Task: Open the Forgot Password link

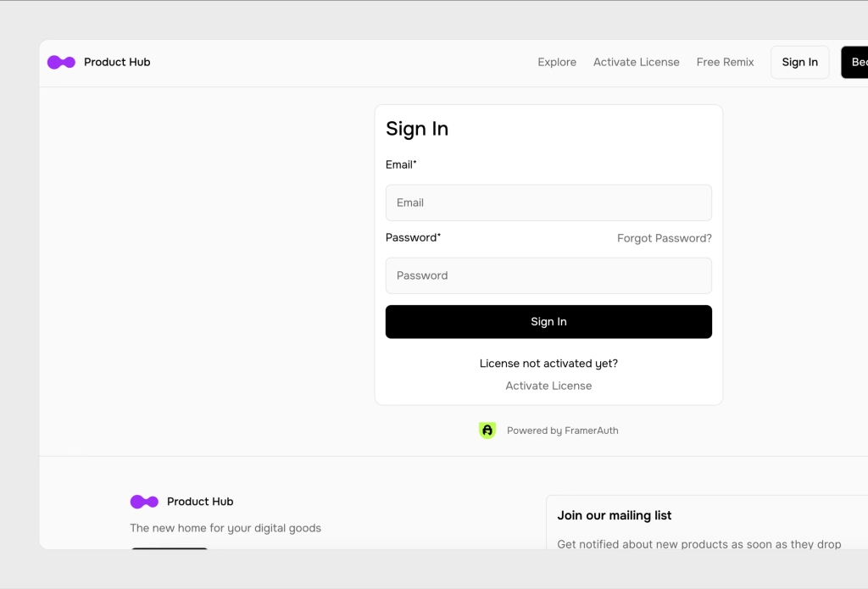Action: coord(664,238)
